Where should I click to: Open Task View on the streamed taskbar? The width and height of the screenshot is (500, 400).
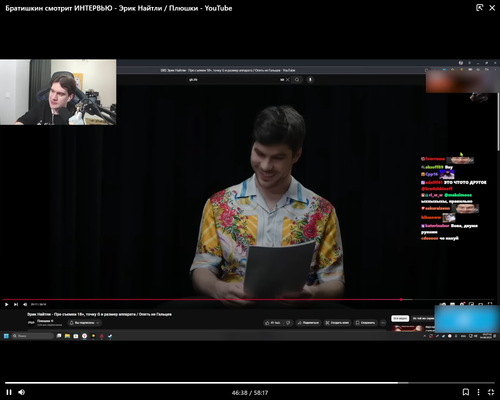(59, 336)
